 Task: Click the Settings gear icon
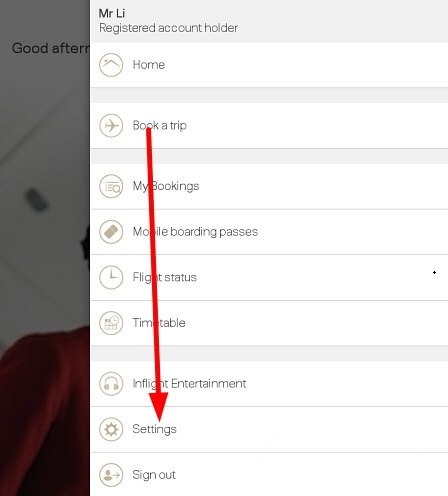(111, 429)
